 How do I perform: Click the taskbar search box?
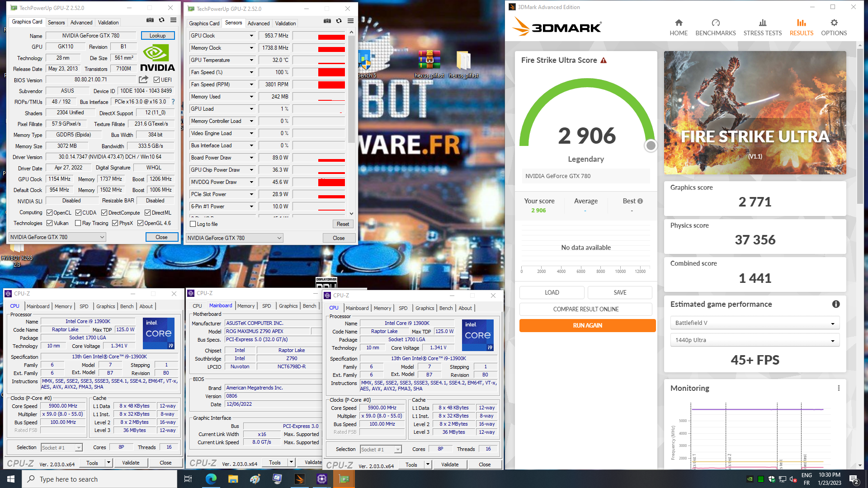pyautogui.click(x=99, y=479)
